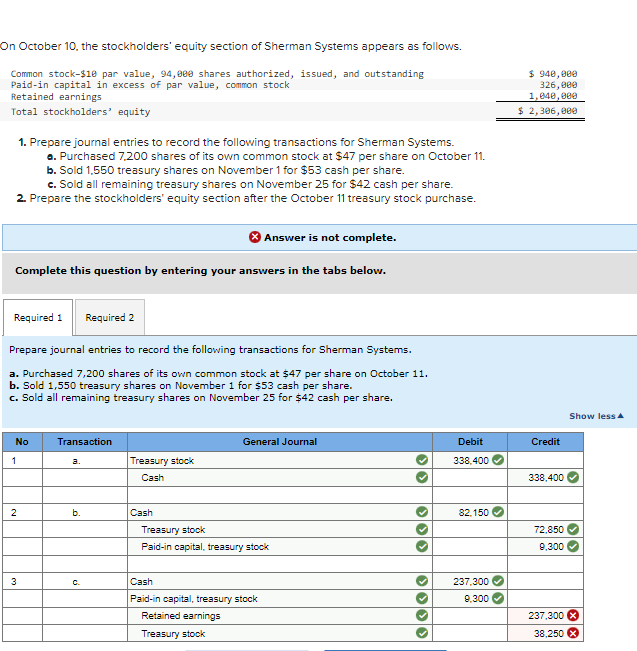Image resolution: width=637 pixels, height=651 pixels.
Task: Click green check next to credit 338,400
Action: point(573,477)
